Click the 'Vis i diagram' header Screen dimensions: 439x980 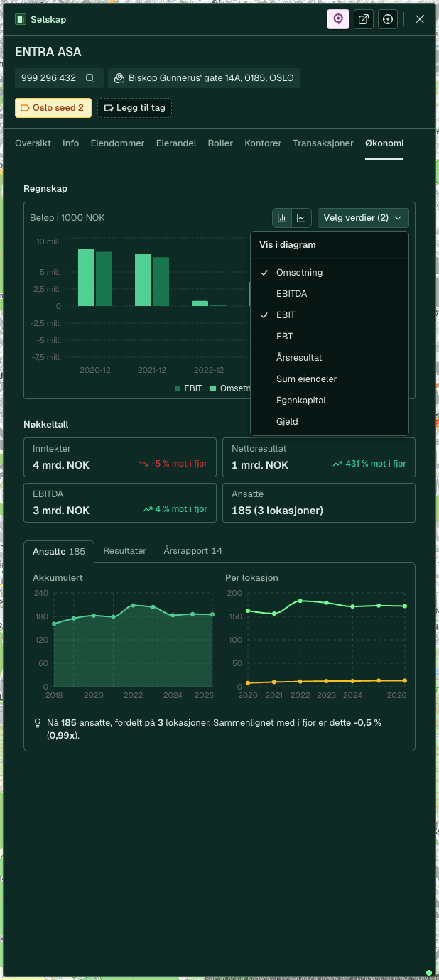tap(288, 245)
